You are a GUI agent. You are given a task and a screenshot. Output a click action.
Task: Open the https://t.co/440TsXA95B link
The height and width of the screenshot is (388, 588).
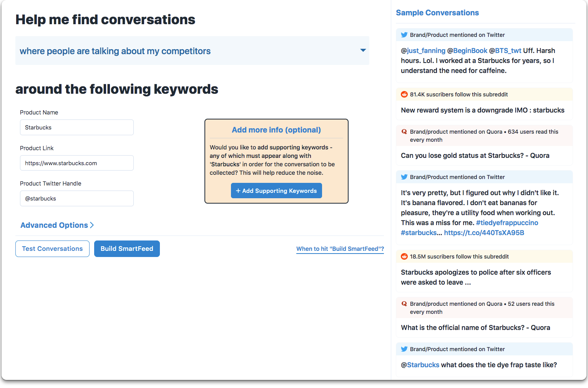[x=484, y=233]
